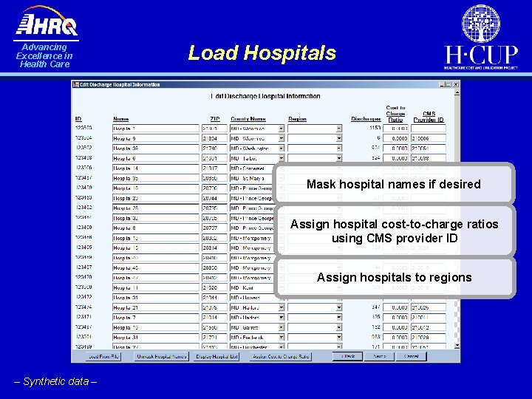Open the Display Hospital List button
This screenshot has width=532, height=399.
216,357
